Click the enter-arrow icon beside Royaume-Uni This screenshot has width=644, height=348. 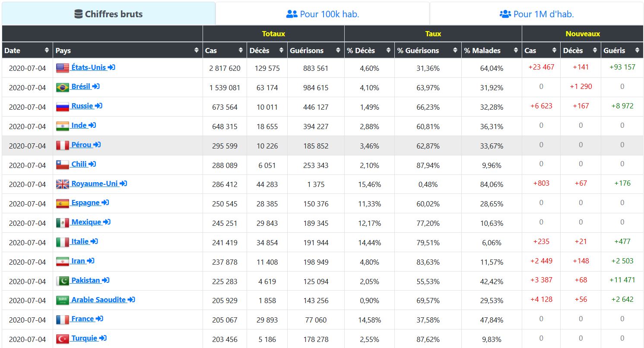(x=124, y=183)
